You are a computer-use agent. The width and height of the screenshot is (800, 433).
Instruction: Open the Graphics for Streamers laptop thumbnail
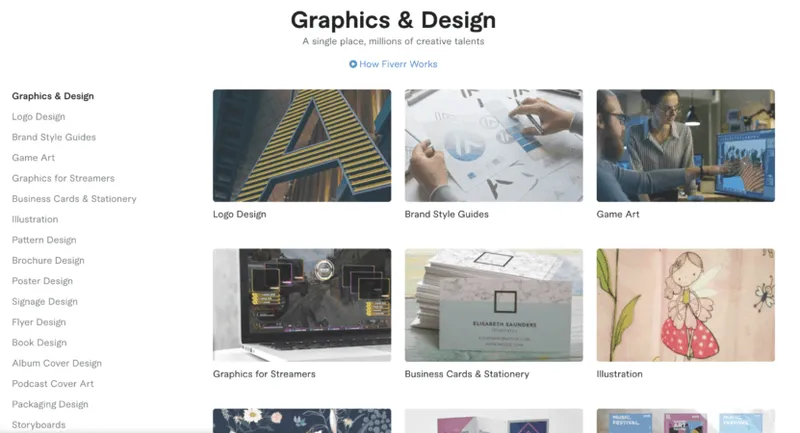302,305
